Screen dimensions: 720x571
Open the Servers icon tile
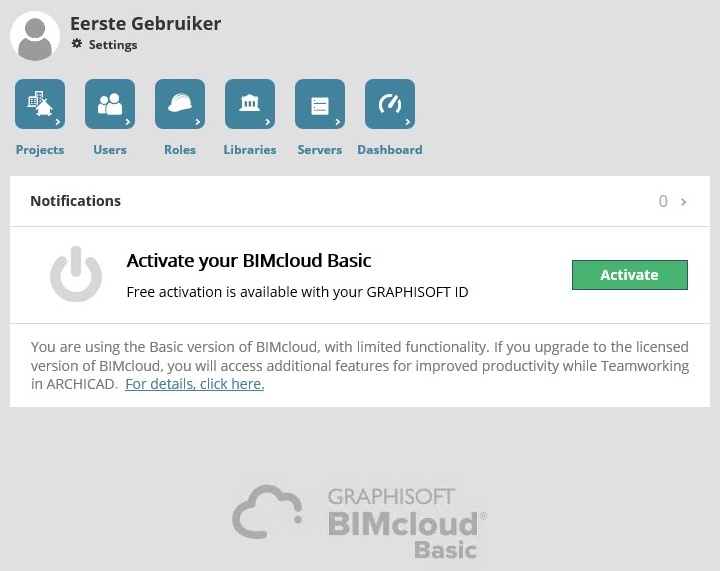coord(320,104)
